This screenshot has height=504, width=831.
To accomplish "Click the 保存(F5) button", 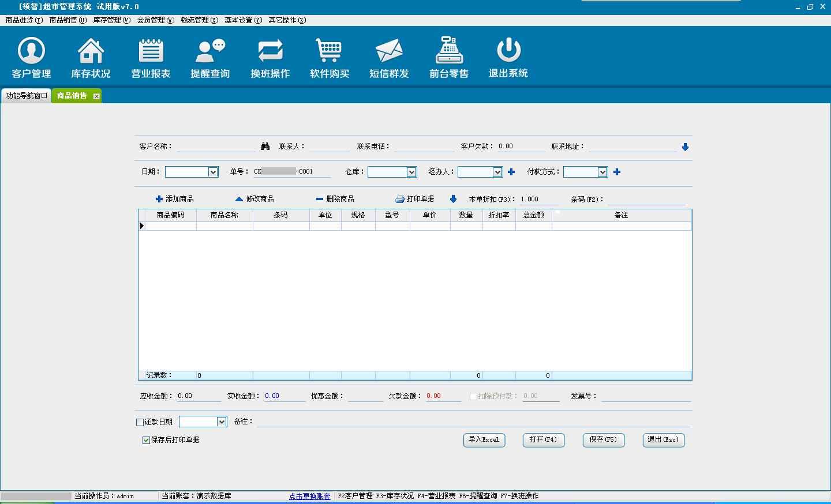I will click(603, 440).
